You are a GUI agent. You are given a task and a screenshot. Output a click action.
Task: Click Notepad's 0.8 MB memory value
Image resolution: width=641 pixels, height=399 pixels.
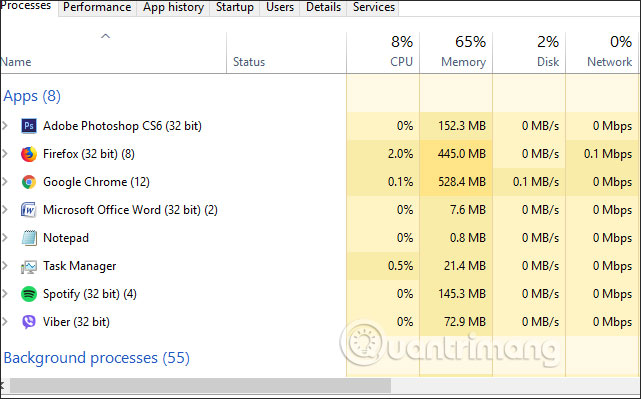(x=468, y=238)
